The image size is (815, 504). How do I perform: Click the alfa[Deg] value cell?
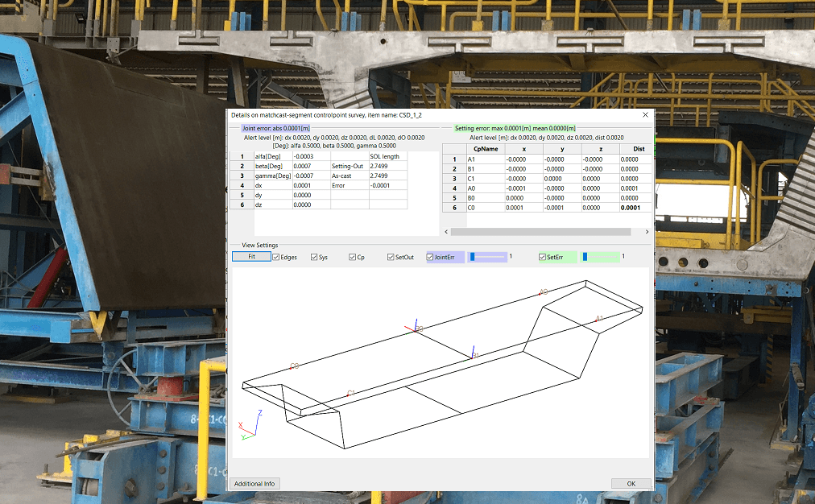point(311,156)
